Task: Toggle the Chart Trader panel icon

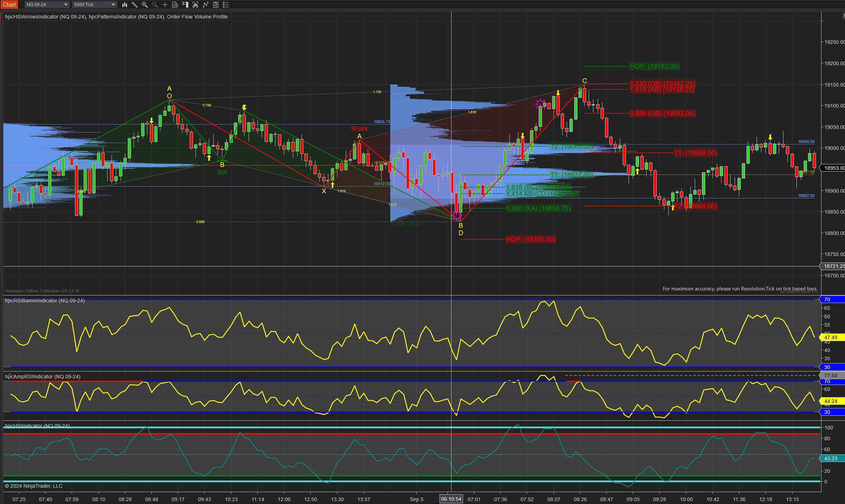Action: [185, 5]
